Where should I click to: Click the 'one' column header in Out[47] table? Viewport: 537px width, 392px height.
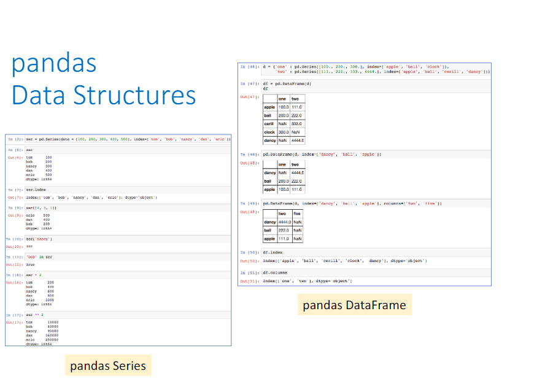[x=284, y=99]
